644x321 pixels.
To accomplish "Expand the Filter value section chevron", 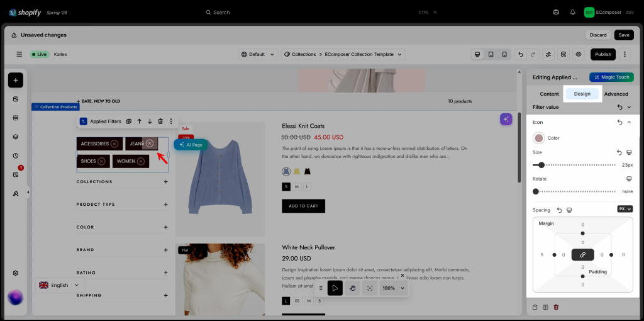I will (x=629, y=107).
